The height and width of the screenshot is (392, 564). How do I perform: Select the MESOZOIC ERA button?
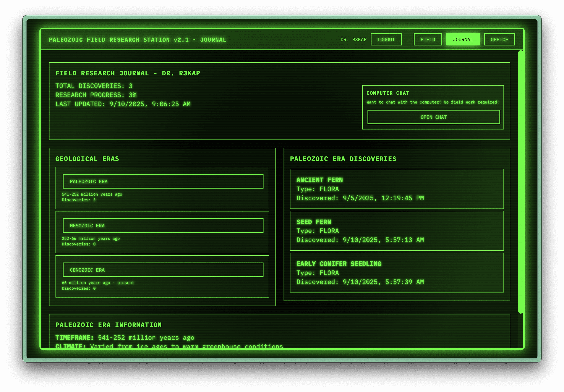(x=163, y=226)
